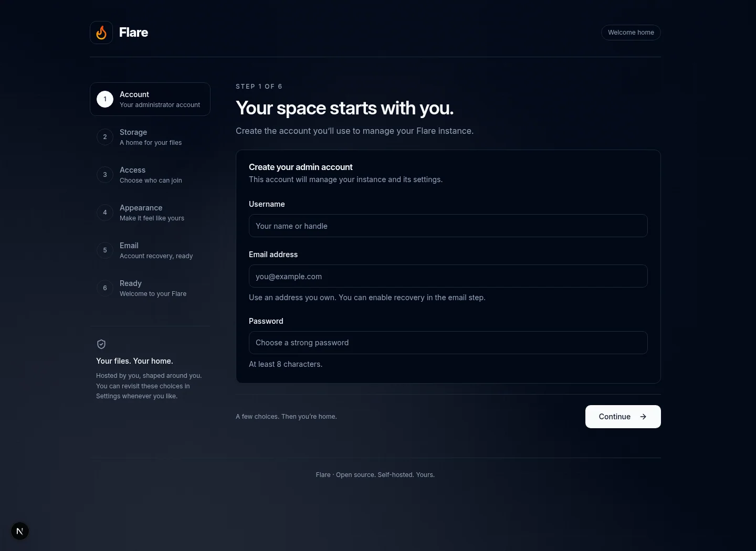Click the step 5 number circle
The width and height of the screenshot is (756, 551).
[105, 250]
